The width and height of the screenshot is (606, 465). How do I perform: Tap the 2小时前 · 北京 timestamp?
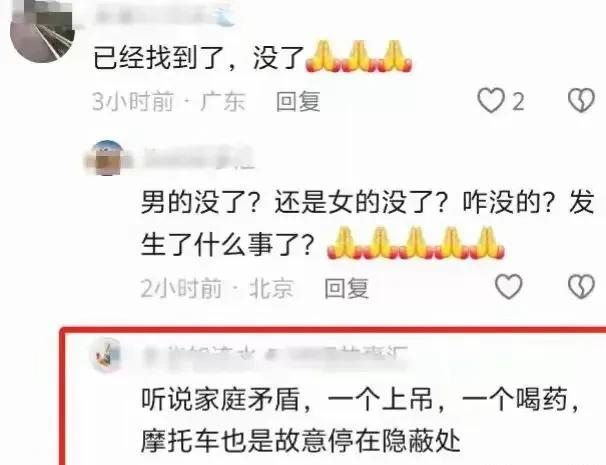click(x=217, y=288)
